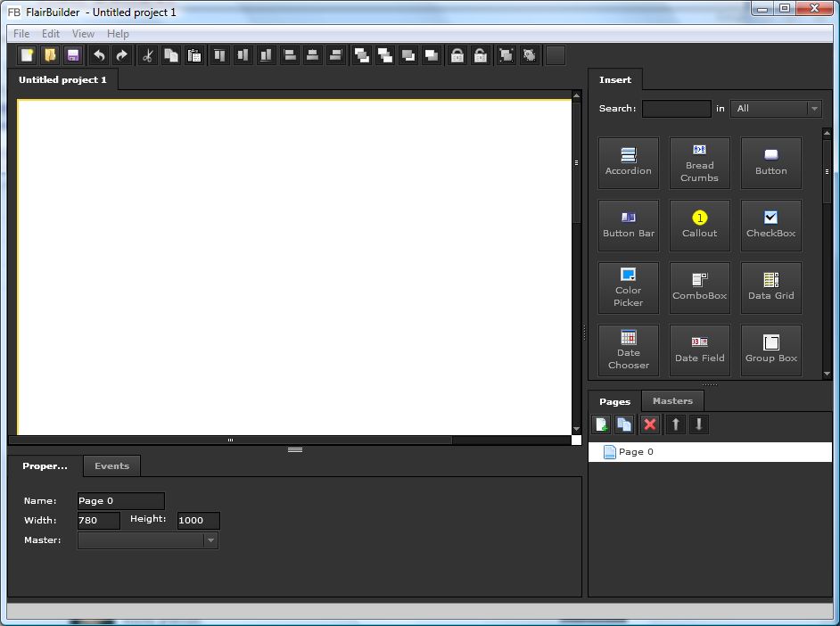Select the Properties tab

tap(45, 465)
